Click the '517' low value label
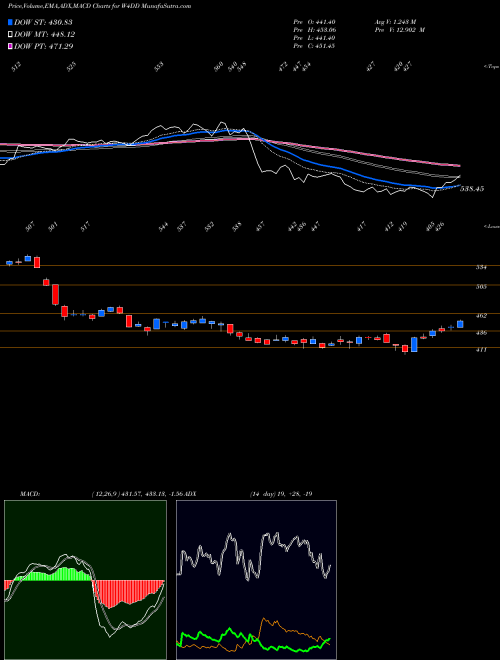Image resolution: width=500 pixels, height=660 pixels. tap(85, 227)
